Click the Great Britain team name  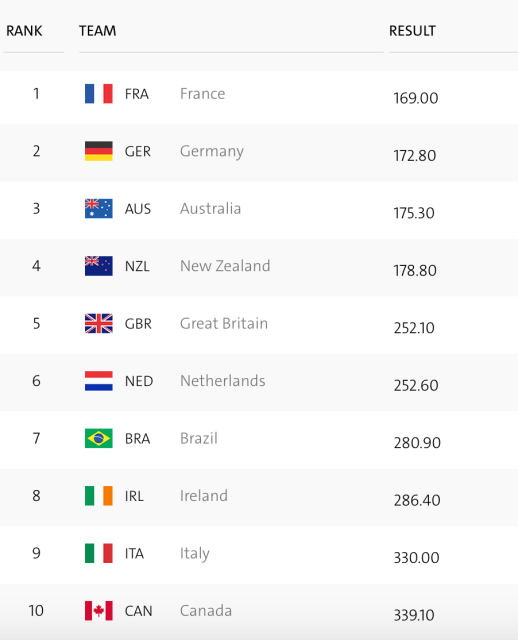[224, 324]
